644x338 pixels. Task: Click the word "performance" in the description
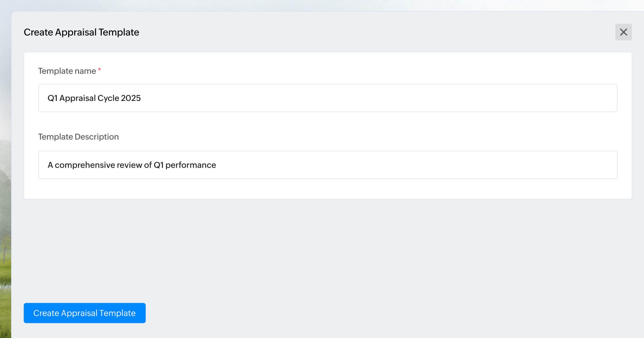(191, 165)
